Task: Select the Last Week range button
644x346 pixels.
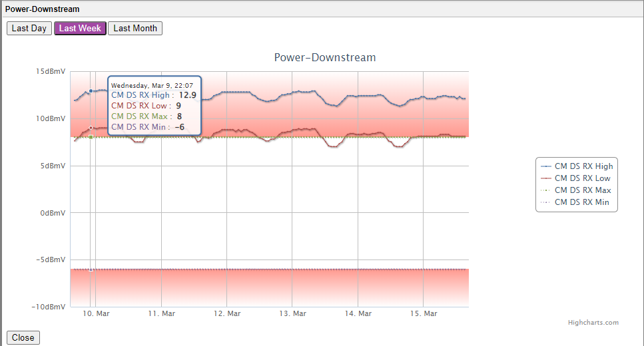Action: 80,29
